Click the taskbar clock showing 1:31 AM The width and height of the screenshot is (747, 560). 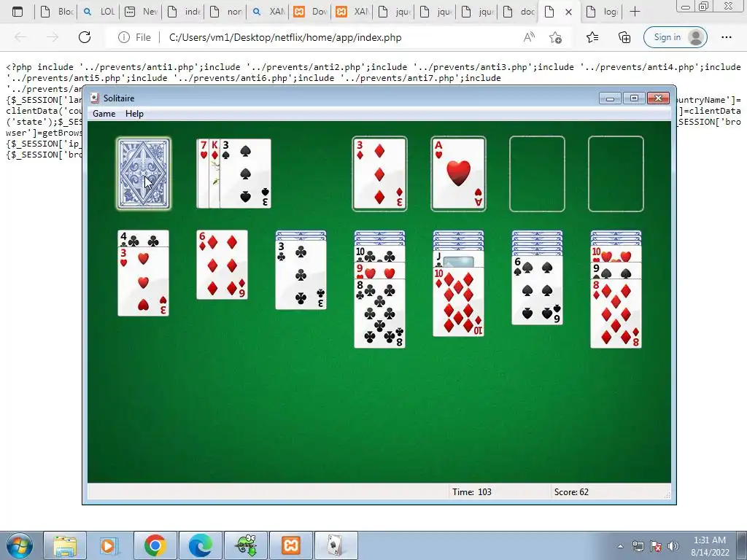710,546
